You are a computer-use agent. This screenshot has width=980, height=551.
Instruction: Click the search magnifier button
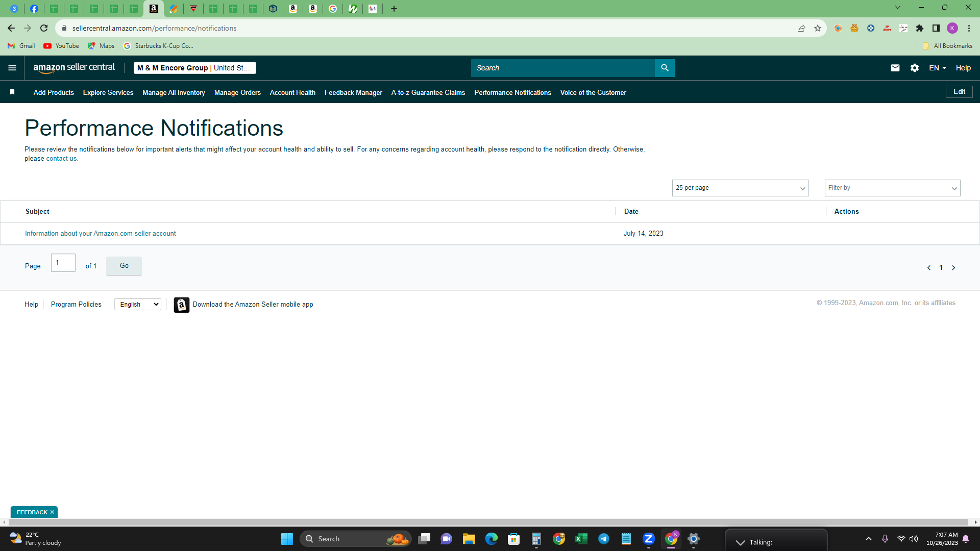click(x=665, y=68)
